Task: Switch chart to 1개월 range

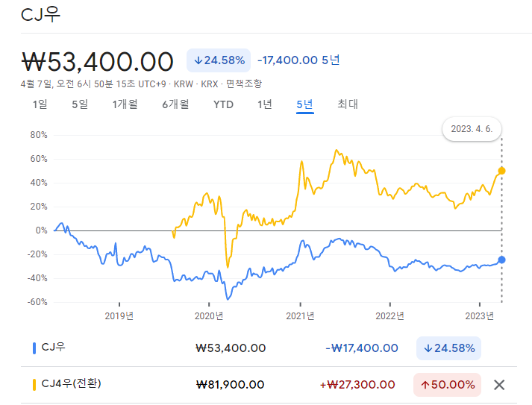Action: pyautogui.click(x=125, y=104)
